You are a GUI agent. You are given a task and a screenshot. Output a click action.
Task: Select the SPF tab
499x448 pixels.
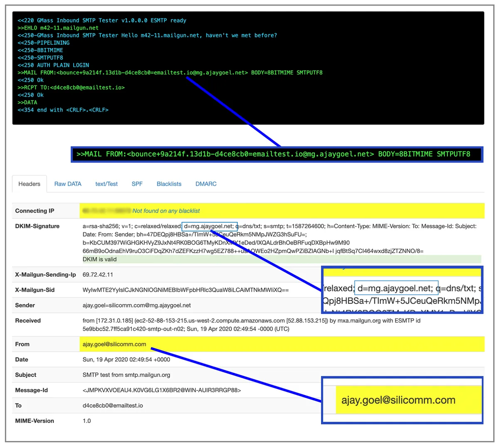coord(137,184)
